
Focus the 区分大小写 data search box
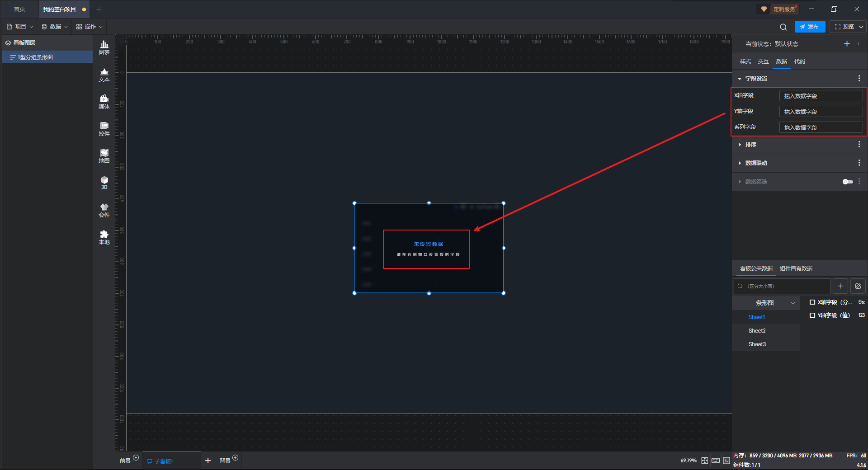click(x=782, y=286)
